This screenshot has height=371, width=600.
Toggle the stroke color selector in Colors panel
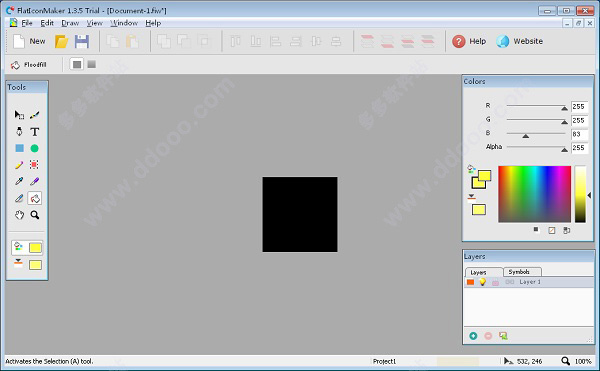coord(471,197)
